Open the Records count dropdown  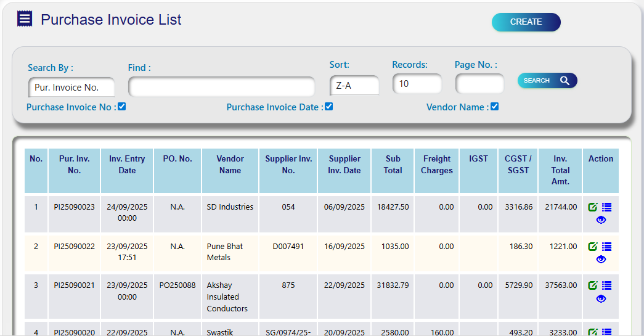pos(417,84)
